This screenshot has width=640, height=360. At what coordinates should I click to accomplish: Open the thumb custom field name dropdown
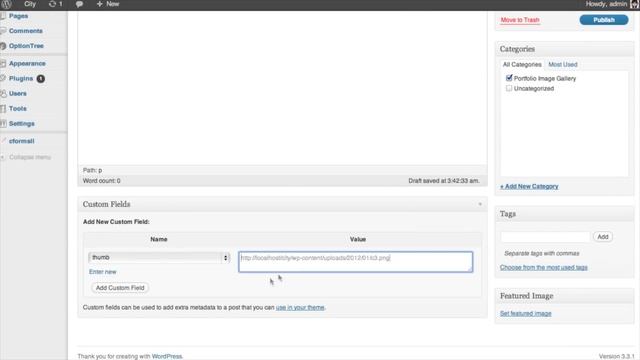click(x=159, y=258)
